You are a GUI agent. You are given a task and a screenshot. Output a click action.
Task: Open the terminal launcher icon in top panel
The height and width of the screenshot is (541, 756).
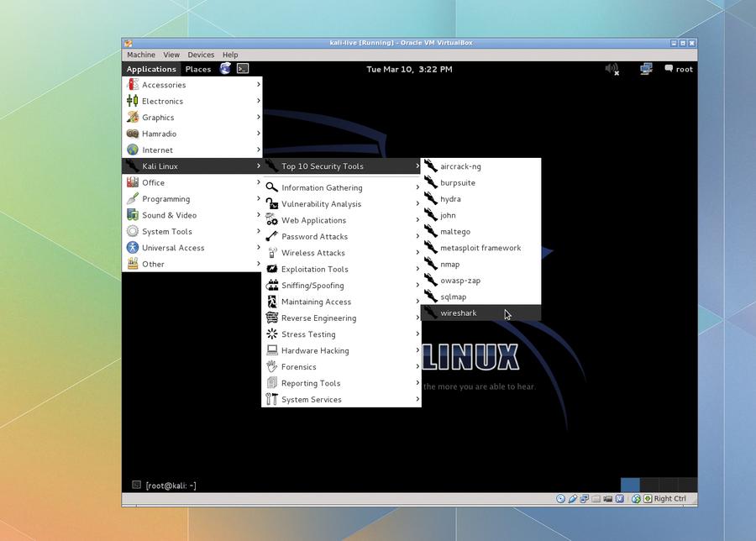click(243, 69)
